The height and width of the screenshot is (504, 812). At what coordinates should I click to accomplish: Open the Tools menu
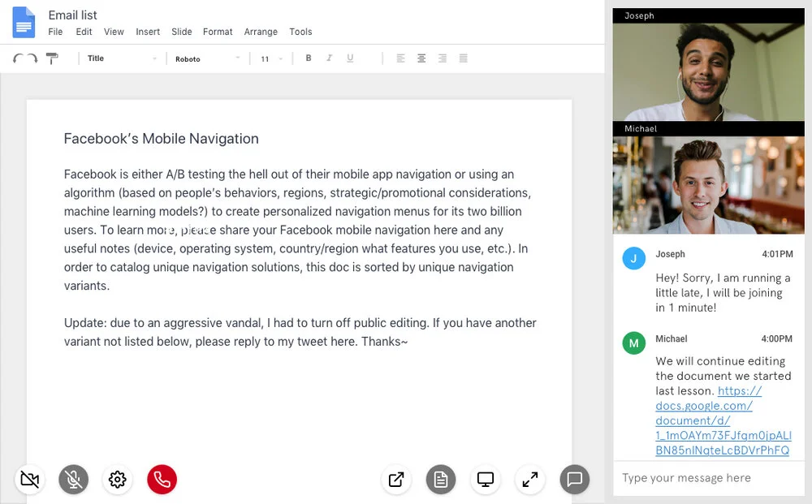pyautogui.click(x=300, y=32)
